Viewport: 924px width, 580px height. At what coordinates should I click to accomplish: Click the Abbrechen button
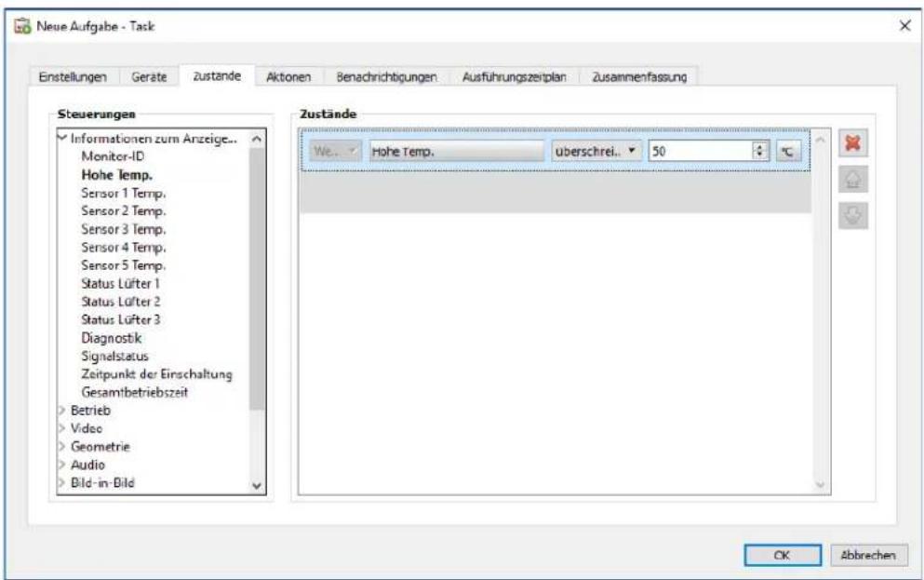click(868, 555)
